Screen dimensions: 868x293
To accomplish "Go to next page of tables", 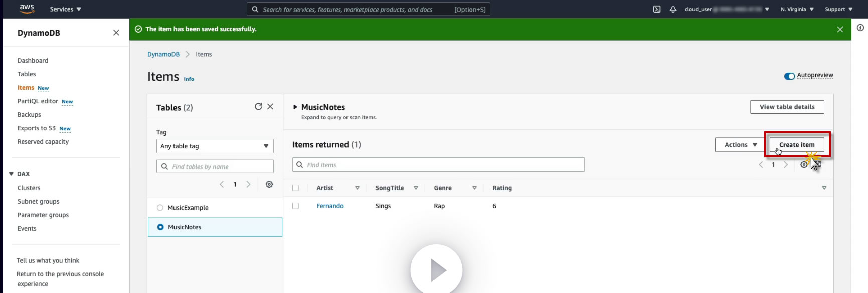I will (x=248, y=184).
